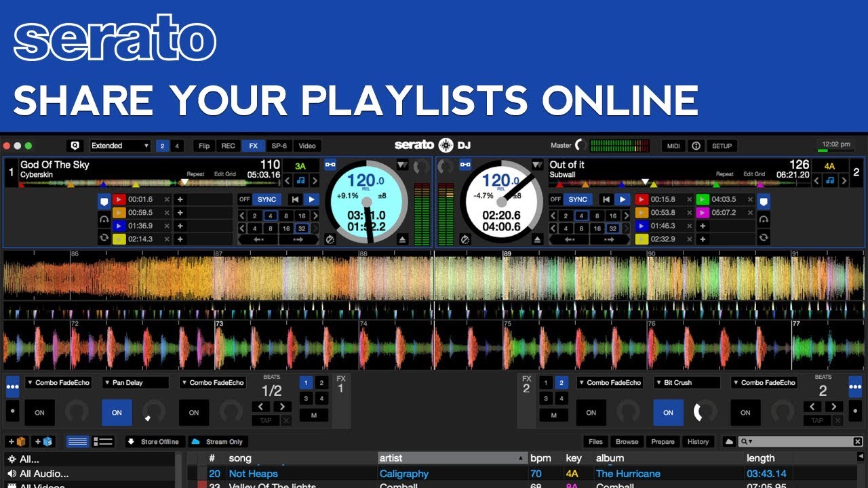Click the Store Offline button
The width and height of the screenshot is (868, 488).
pyautogui.click(x=154, y=442)
